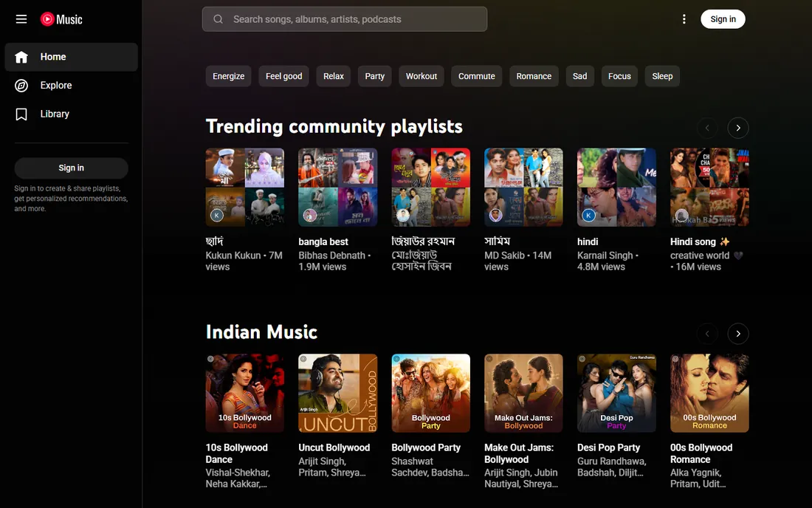Click the Explore compass icon

21,86
